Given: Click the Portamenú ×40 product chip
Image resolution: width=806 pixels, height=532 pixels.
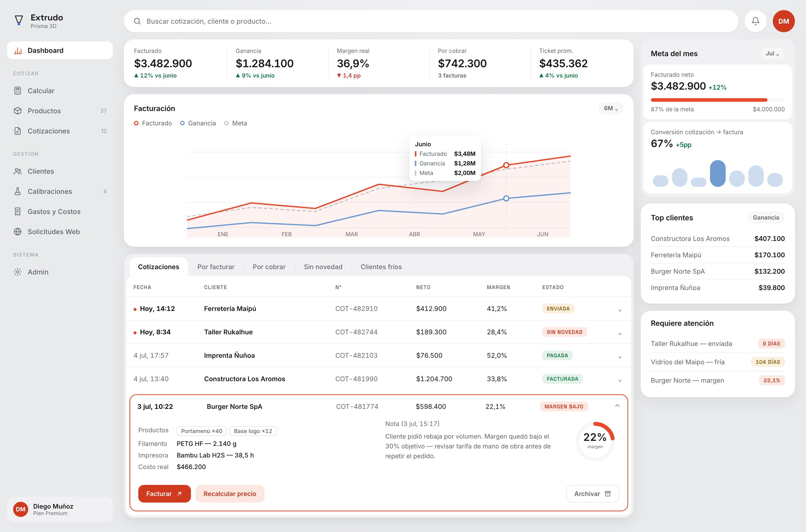Looking at the screenshot, I should 201,431.
